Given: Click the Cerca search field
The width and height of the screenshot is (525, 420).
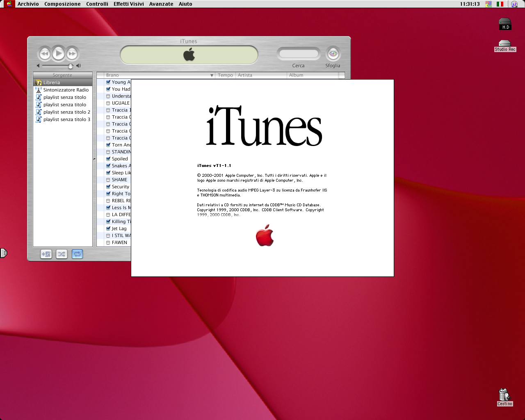Looking at the screenshot, I should (299, 54).
